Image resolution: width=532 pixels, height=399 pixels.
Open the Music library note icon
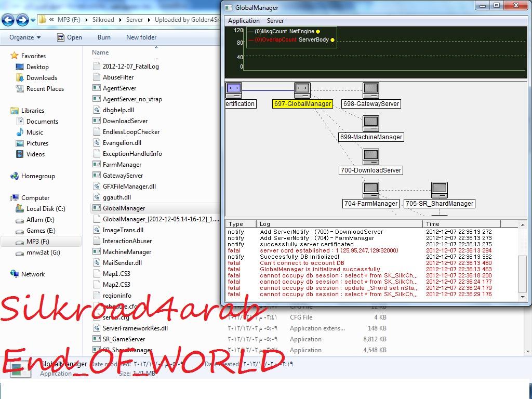pyautogui.click(x=20, y=132)
